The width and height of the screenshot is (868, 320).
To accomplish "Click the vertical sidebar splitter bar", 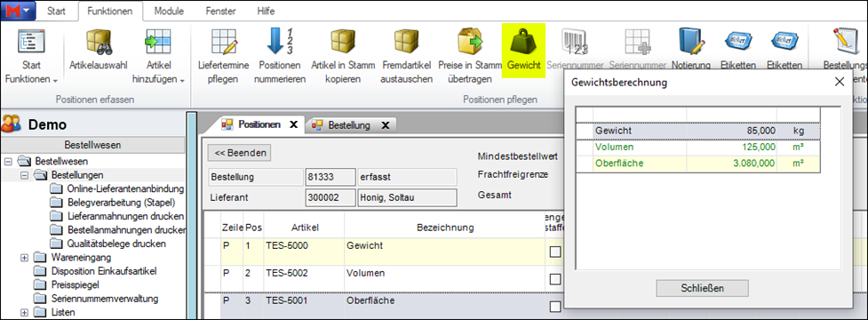I will pyautogui.click(x=192, y=215).
